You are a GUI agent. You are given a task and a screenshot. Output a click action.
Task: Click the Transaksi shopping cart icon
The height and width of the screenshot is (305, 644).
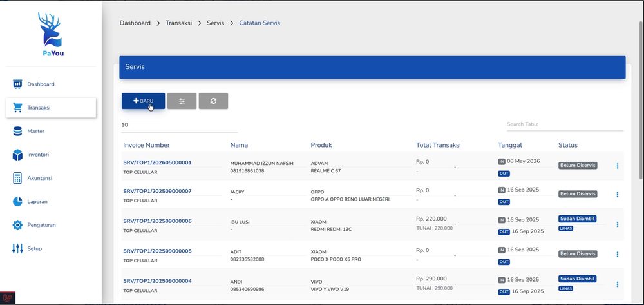tap(17, 108)
